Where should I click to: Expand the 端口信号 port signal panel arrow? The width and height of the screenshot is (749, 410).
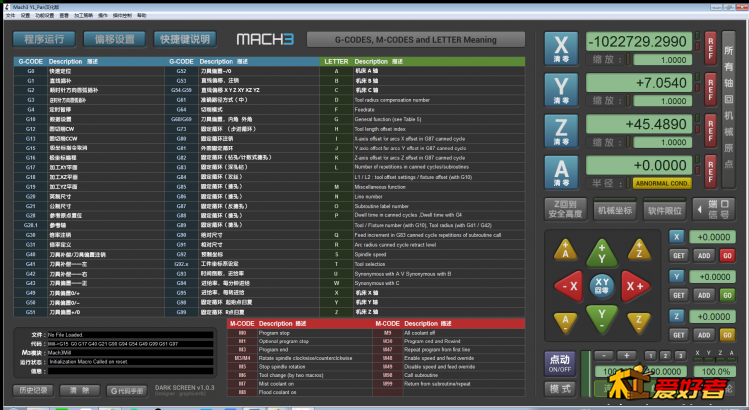700,209
